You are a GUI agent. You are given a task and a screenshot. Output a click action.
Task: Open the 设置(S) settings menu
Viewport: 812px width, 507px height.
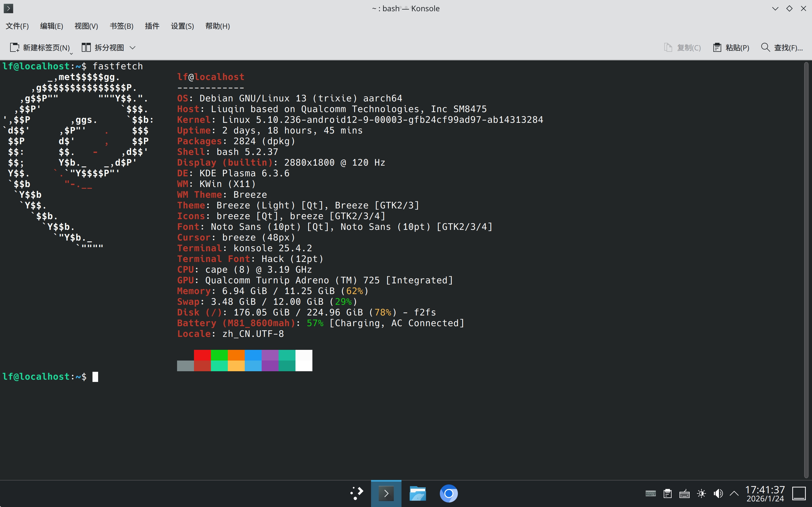182,26
